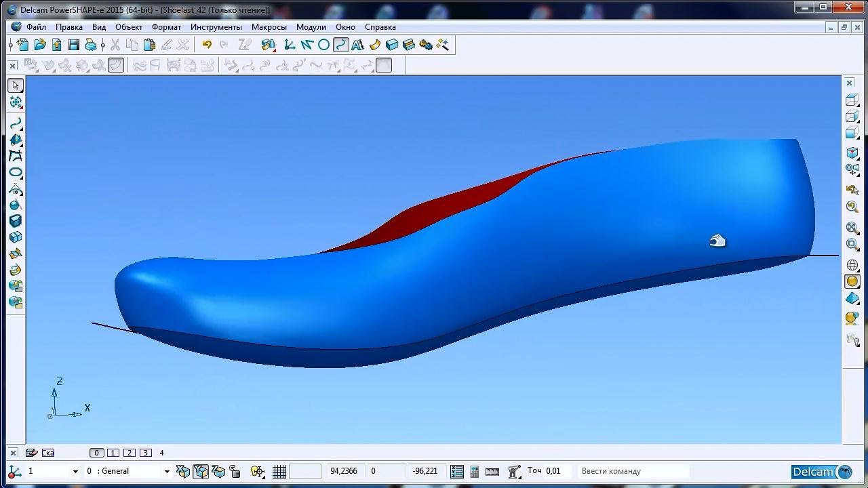Open the feature layers stack tool
The height and width of the screenshot is (488, 868).
[409, 45]
